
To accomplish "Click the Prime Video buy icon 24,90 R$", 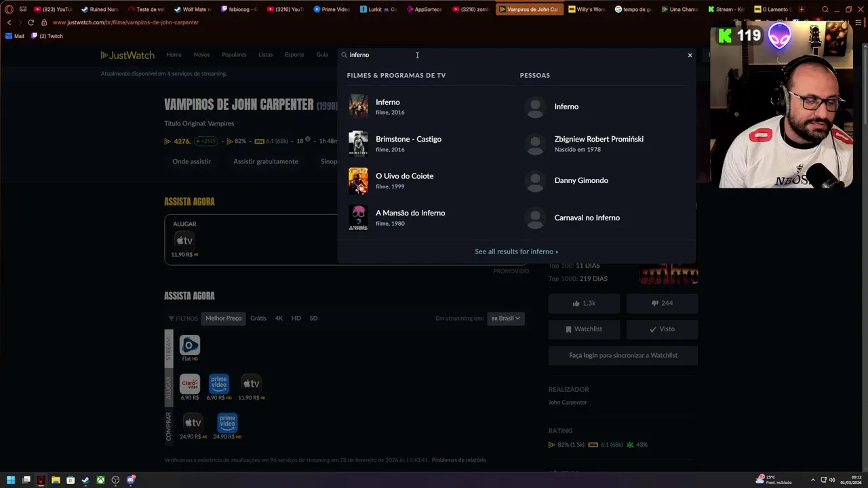I will coord(227,423).
